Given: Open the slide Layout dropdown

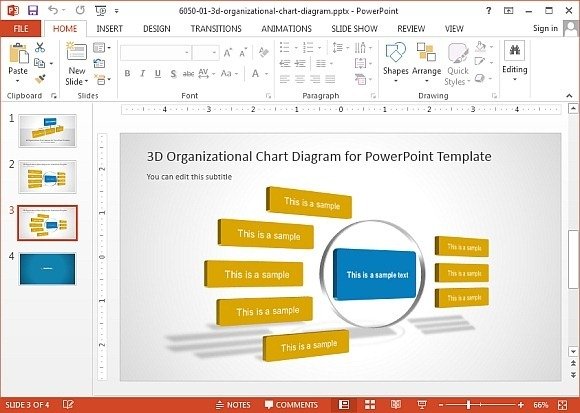Looking at the screenshot, I should 102,47.
